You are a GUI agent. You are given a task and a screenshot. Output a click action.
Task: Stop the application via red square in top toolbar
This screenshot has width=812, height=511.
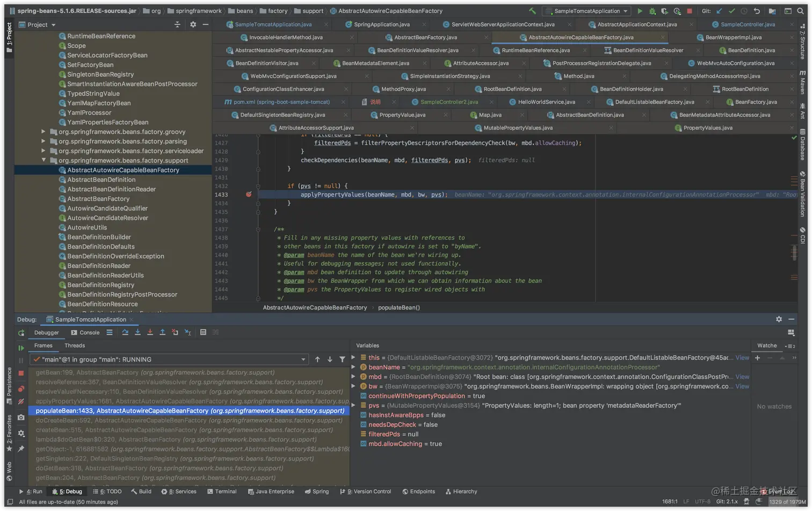click(x=690, y=11)
